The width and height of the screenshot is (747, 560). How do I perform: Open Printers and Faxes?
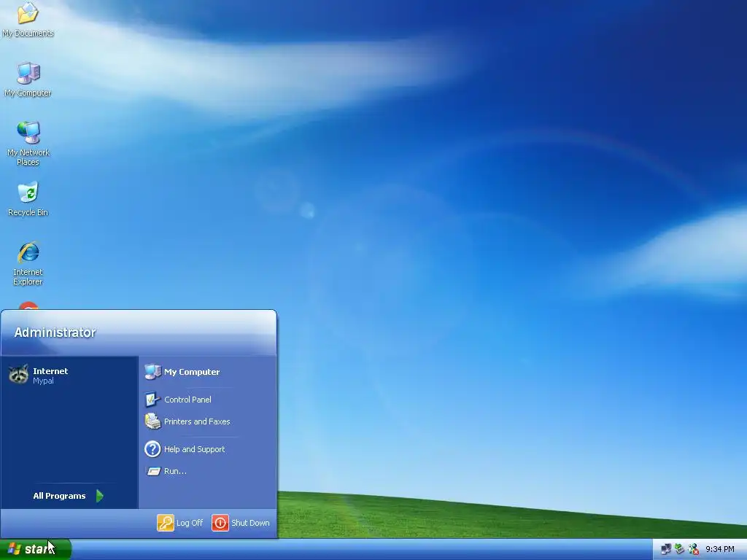(187, 421)
